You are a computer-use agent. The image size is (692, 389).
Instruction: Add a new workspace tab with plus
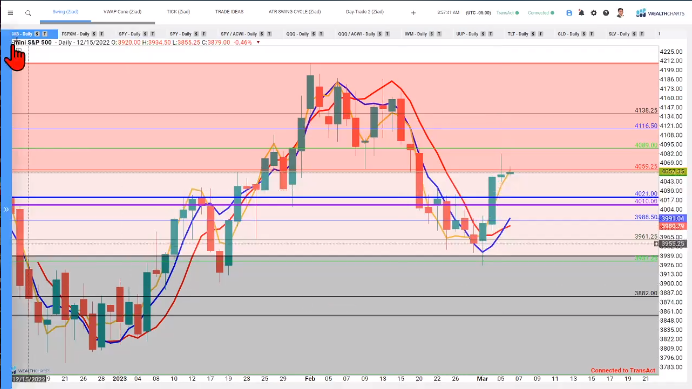coord(413,13)
